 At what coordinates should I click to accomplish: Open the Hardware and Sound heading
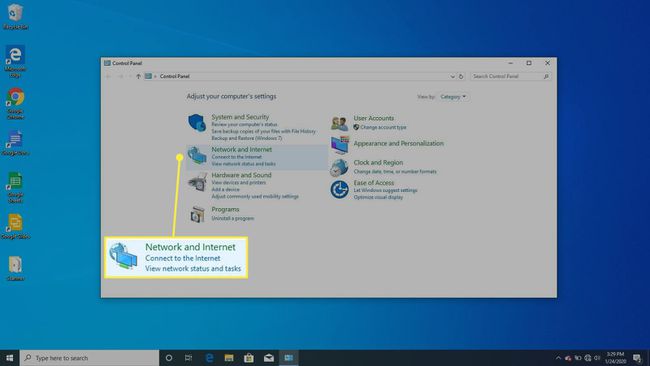241,175
